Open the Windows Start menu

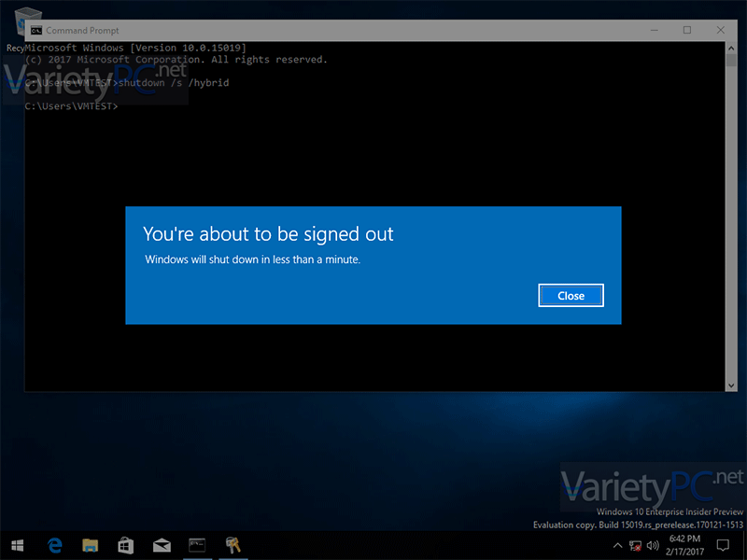pyautogui.click(x=17, y=545)
